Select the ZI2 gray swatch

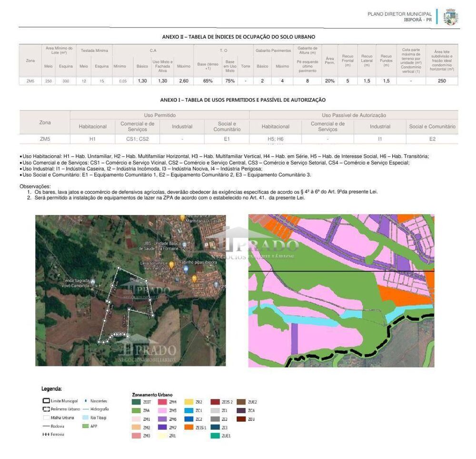click(x=215, y=419)
